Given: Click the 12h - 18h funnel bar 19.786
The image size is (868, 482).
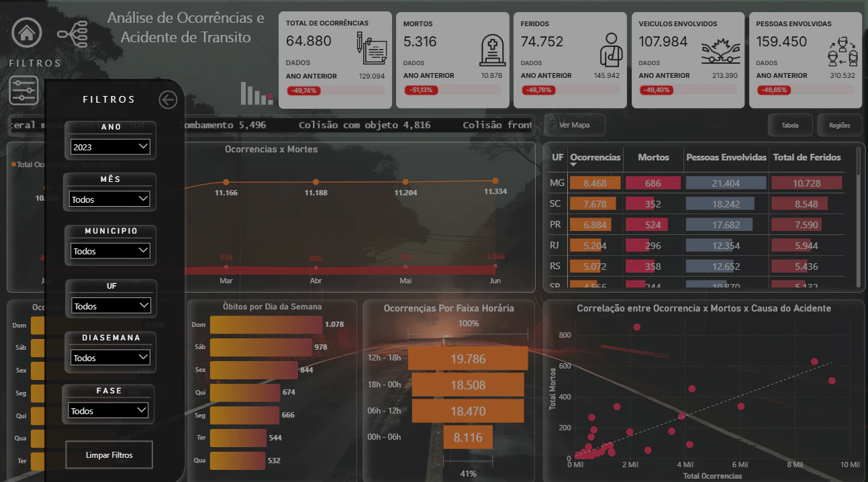Looking at the screenshot, I should pos(468,358).
